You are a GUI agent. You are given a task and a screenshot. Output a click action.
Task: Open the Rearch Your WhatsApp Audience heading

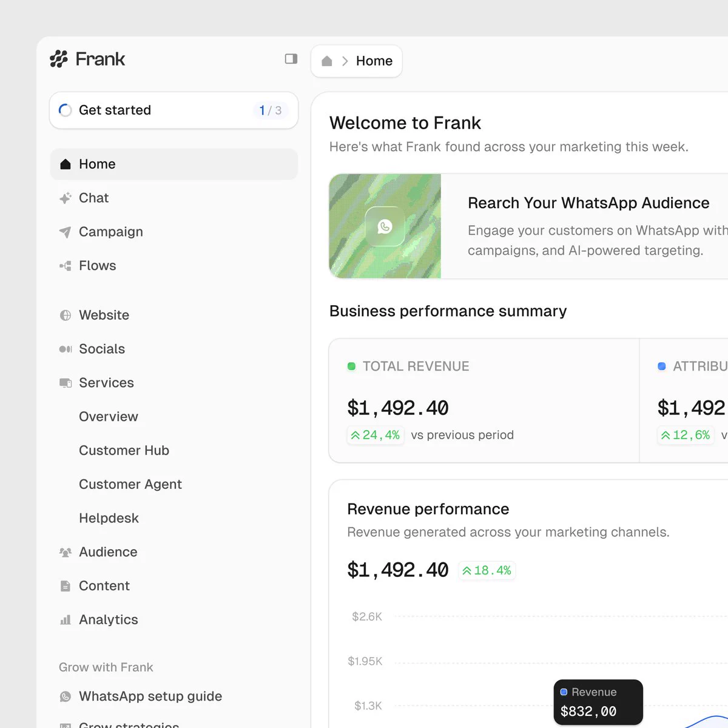(x=588, y=203)
